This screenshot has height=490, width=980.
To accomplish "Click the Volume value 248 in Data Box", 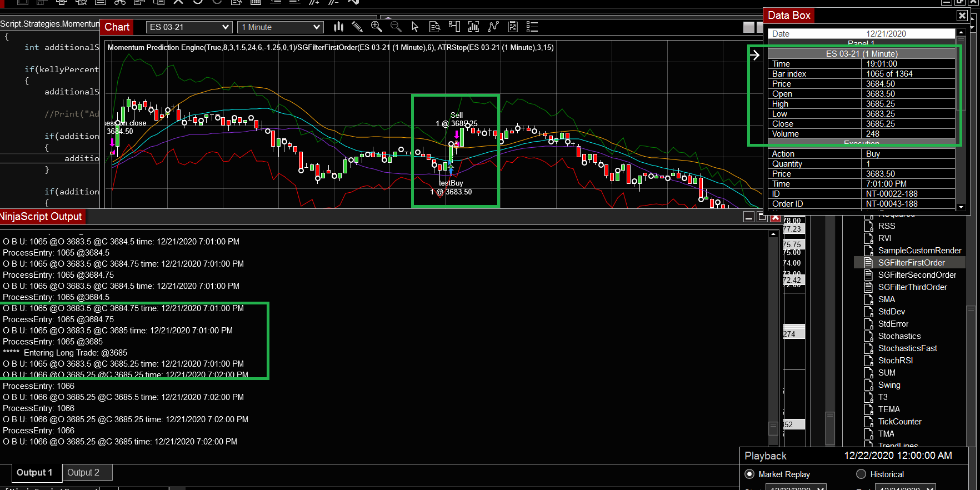I will [x=873, y=134].
